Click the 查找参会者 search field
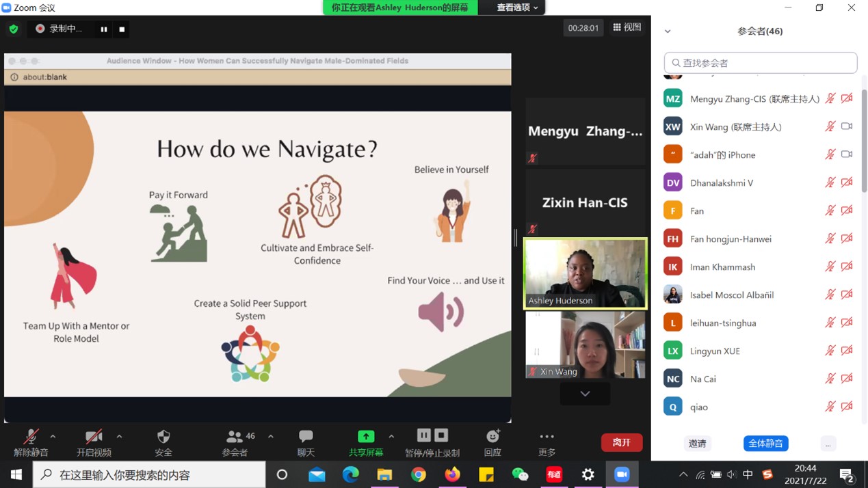The image size is (868, 488). 761,63
